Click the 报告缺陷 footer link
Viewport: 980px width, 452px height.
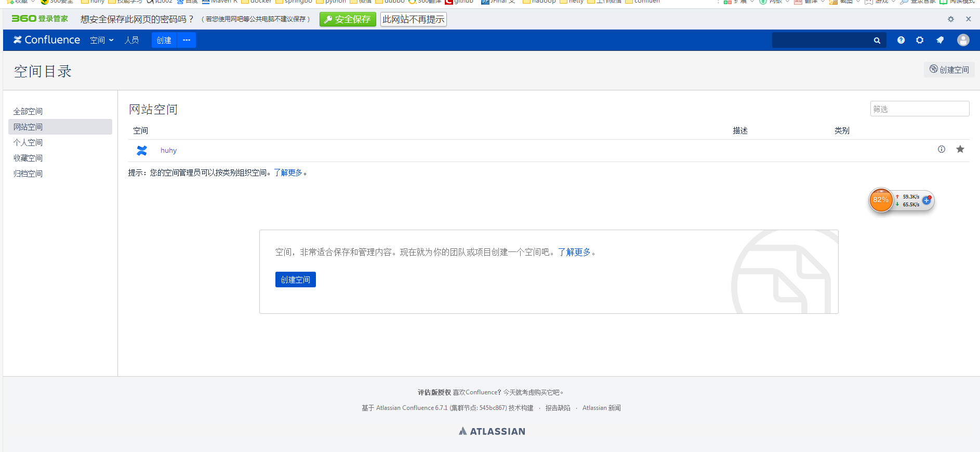pos(558,408)
